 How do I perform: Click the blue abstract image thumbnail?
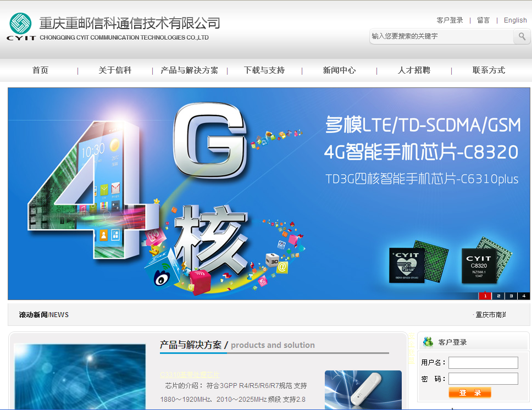point(80,376)
